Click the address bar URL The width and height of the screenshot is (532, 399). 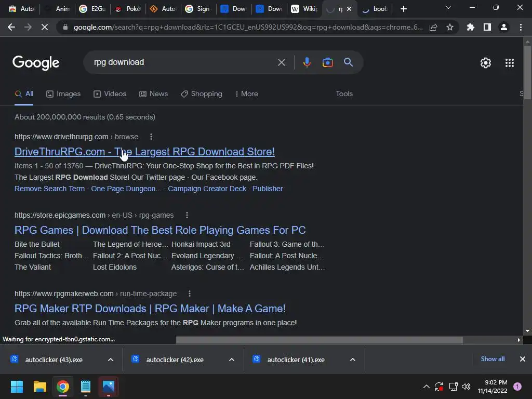click(x=248, y=27)
